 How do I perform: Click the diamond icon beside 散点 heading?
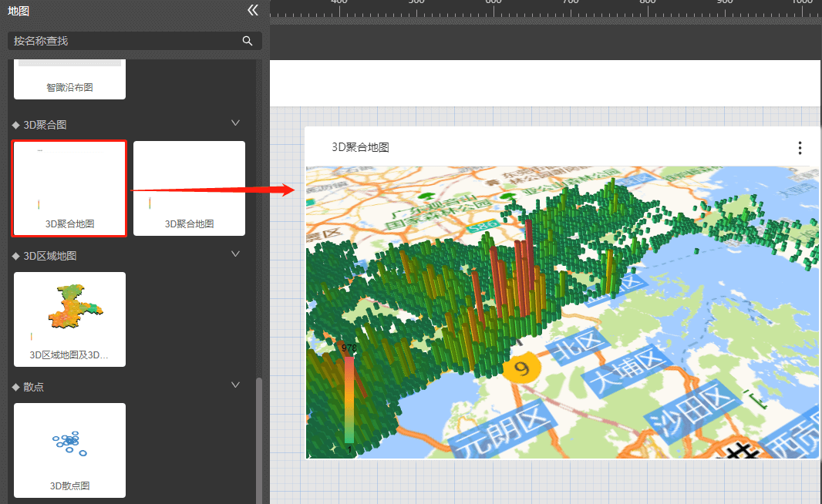(x=15, y=387)
